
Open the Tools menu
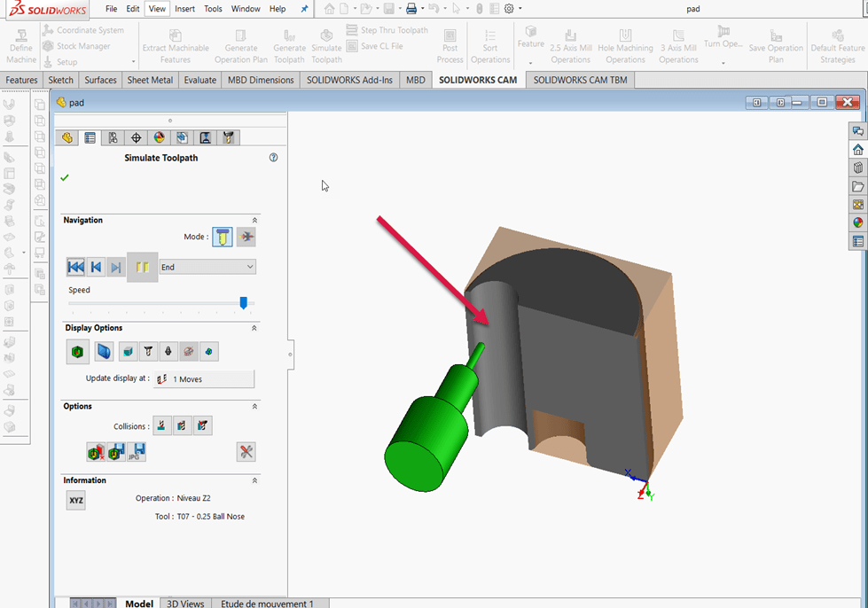(x=213, y=9)
